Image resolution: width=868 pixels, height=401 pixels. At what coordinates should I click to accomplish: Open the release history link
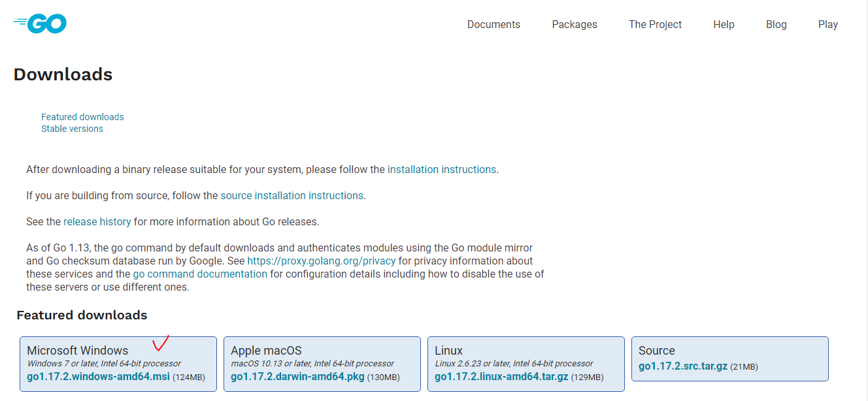[97, 221]
